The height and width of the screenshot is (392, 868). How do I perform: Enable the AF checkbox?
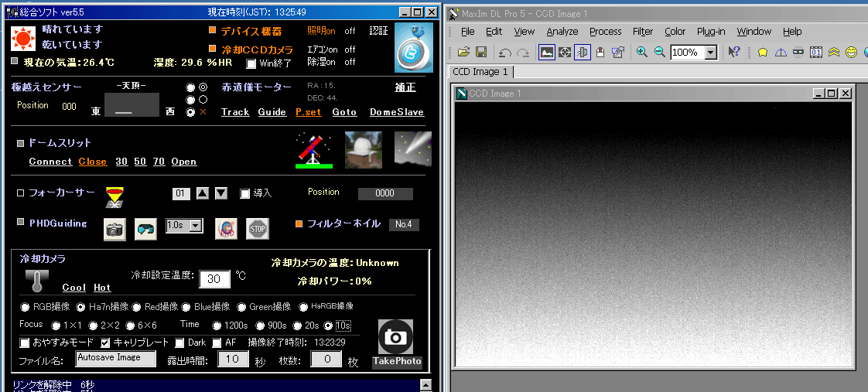coord(217,343)
